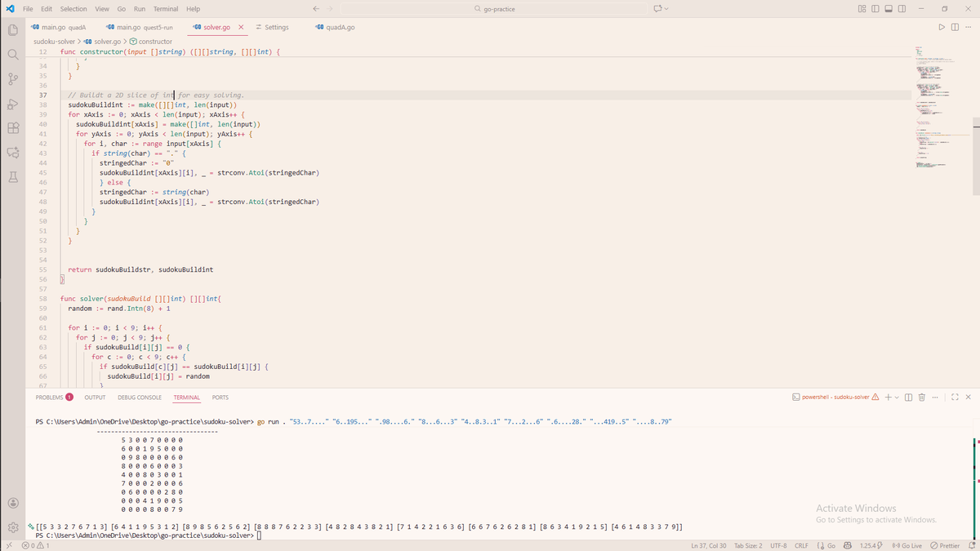Open terminal panel More Actions ellipsis

coord(936,398)
